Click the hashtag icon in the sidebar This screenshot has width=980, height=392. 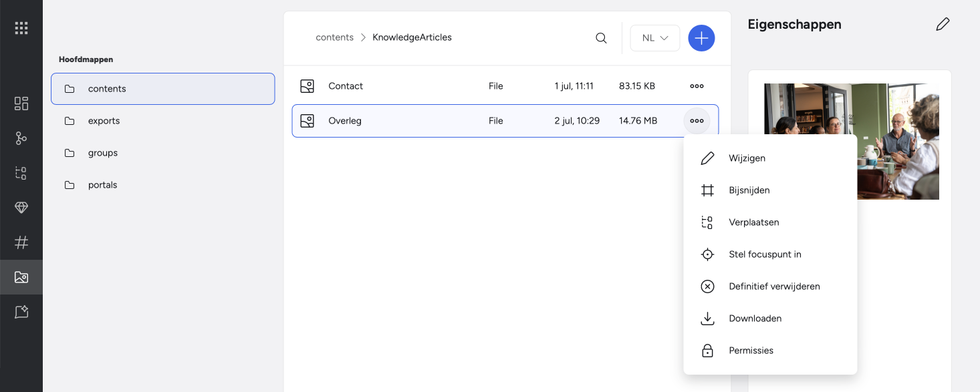coord(21,242)
